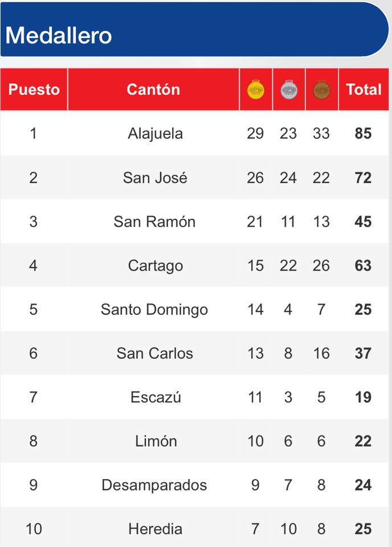Click the Total column header
The image size is (392, 547).
[x=364, y=89]
